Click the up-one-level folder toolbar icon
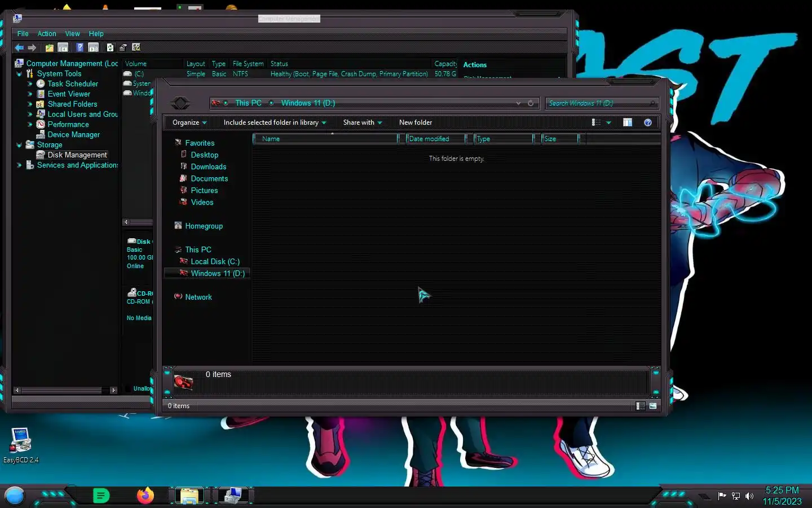Viewport: 812px width, 508px height. tap(50, 48)
